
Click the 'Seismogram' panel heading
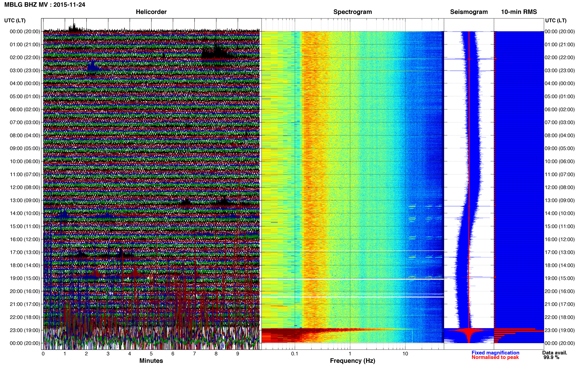[x=469, y=12]
